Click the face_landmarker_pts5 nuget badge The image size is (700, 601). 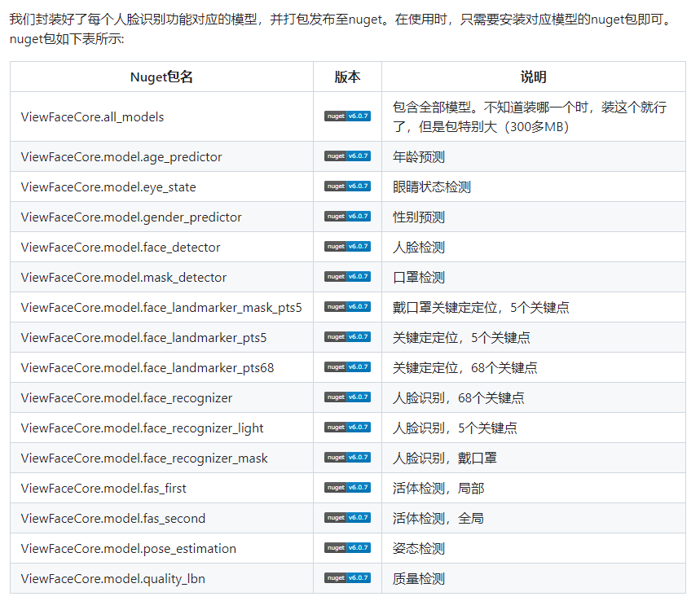[x=347, y=337]
